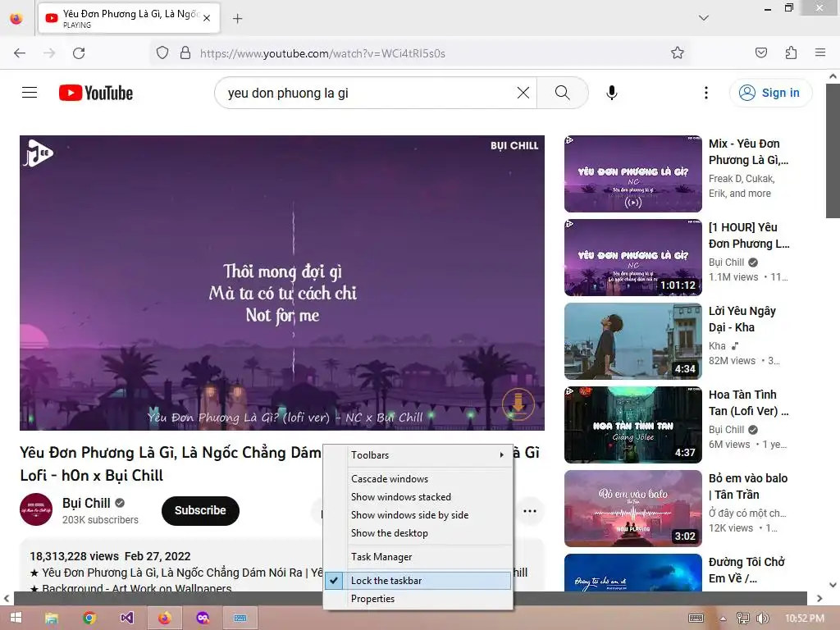Open volume control tray icon

tap(762, 619)
